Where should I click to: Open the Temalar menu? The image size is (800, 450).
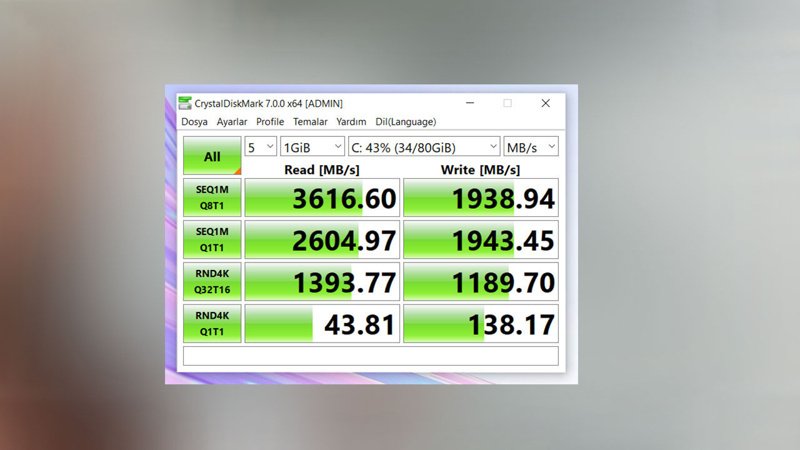coord(310,122)
